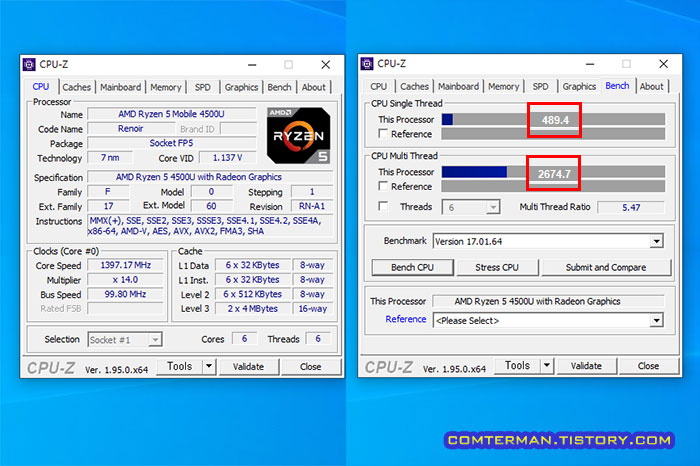Click Close button in right CPU-Z window
Screen dimensions: 700x466
point(649,366)
